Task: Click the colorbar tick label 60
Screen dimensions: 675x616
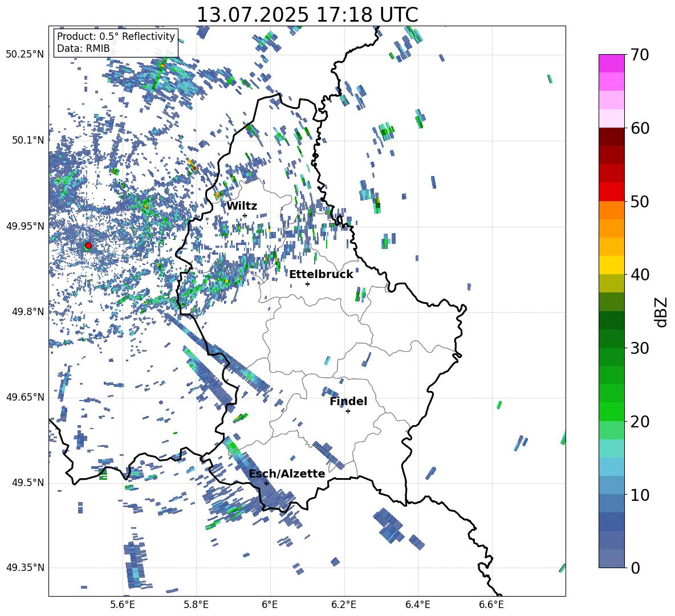Action: coord(640,128)
